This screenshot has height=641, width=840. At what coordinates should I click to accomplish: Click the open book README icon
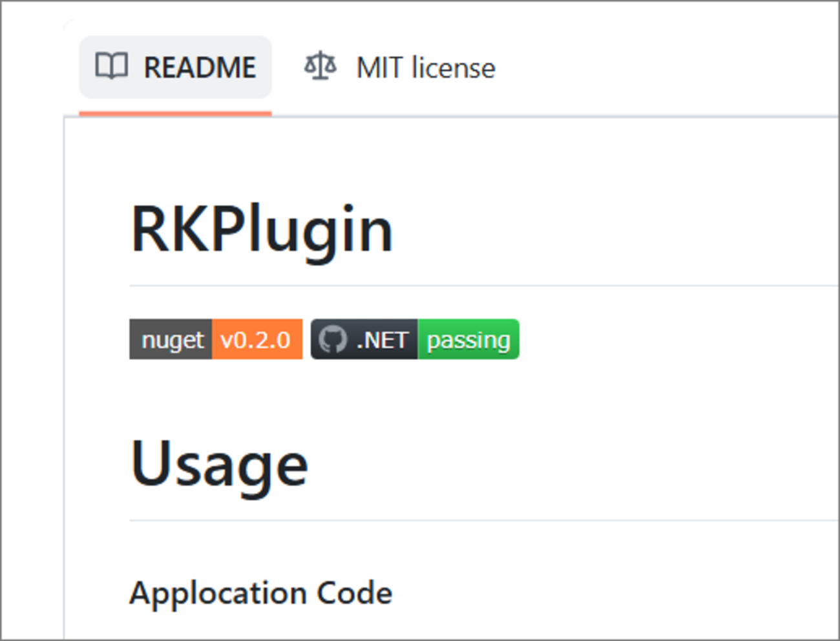(x=112, y=65)
